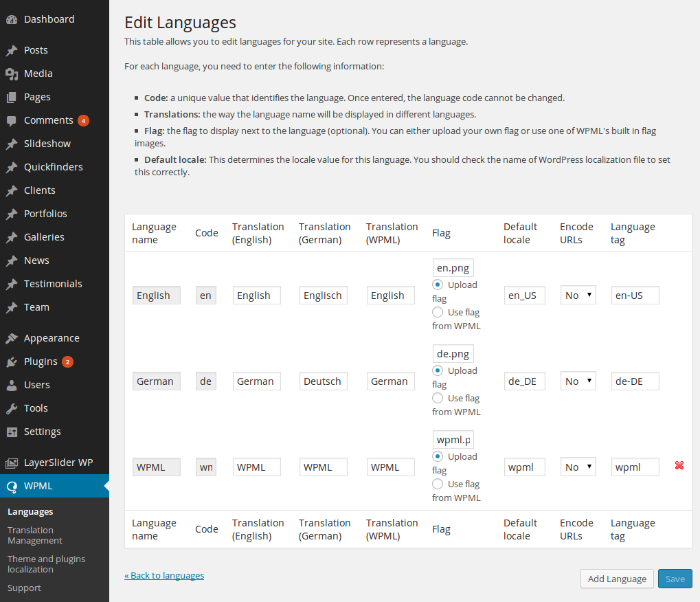Screen dimensions: 700x602
Task: Click the Media icon in sidebar
Action: coord(12,74)
